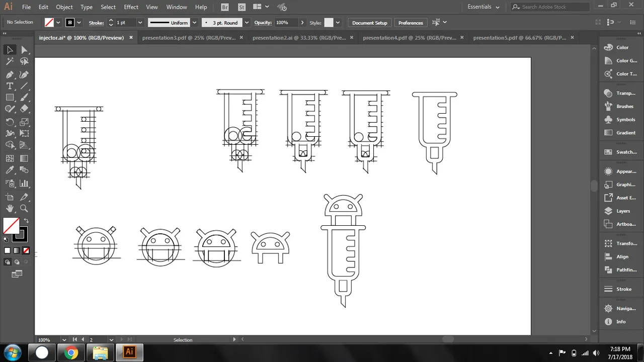Open the stroke color dropdown
Viewport: 644px width, 362px height.
(x=79, y=23)
